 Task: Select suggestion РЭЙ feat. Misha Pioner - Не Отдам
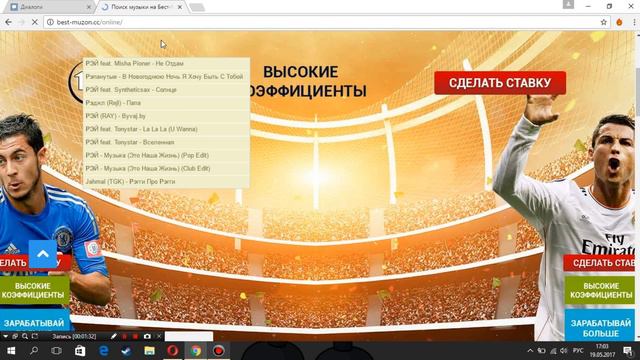(166, 64)
